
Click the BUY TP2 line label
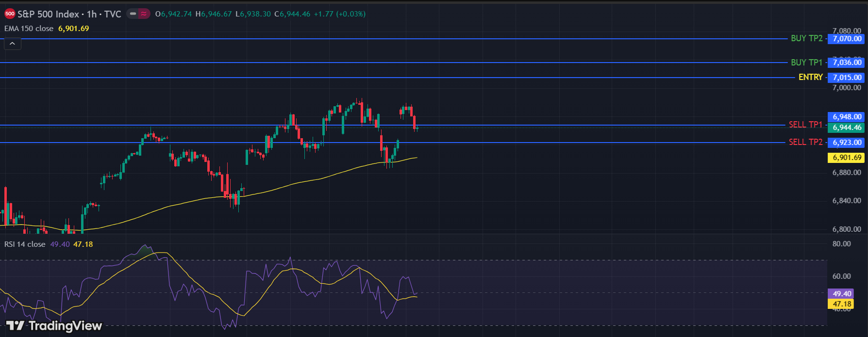[x=806, y=38]
